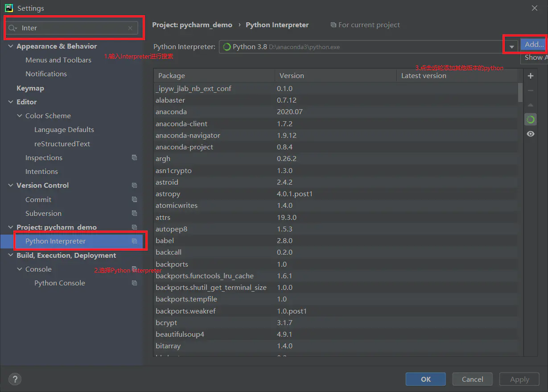Select the backports.tempfile package row

click(x=336, y=299)
